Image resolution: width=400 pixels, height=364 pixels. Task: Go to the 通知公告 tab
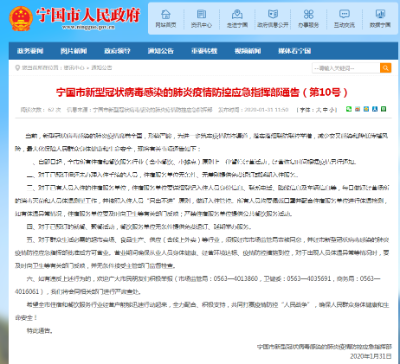click(x=161, y=51)
